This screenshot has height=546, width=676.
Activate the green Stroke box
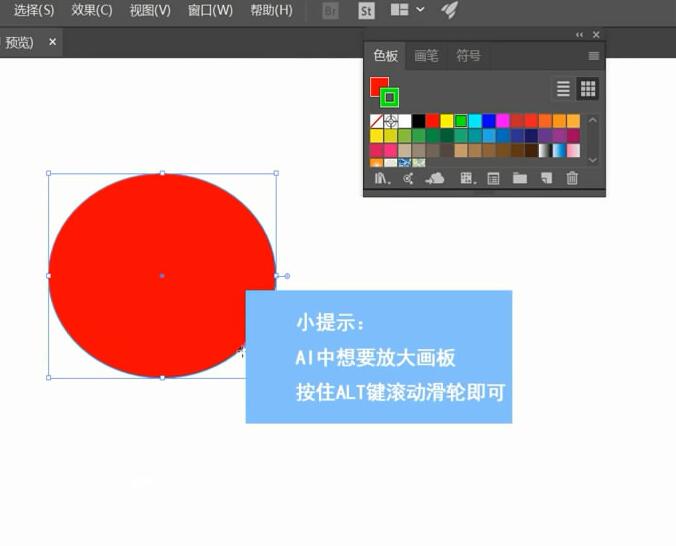[x=390, y=98]
